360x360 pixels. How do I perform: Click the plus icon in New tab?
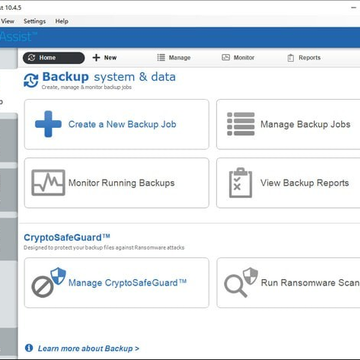click(x=96, y=58)
